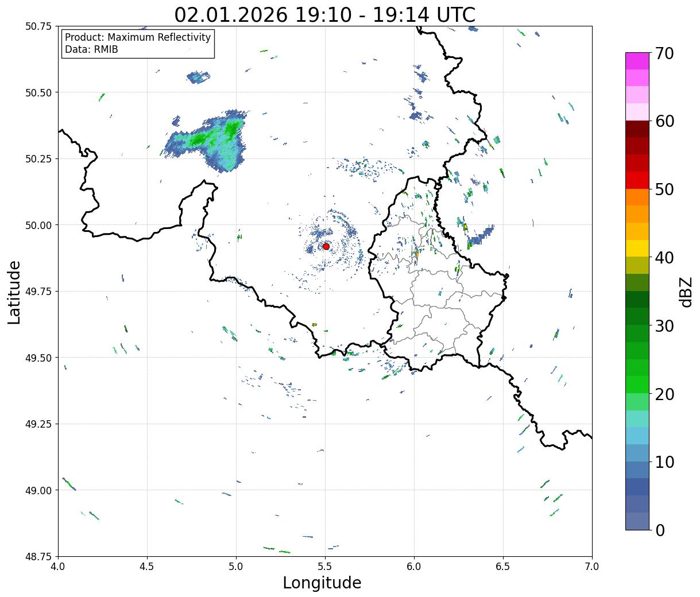Click the 6.0 longitude tick label

(x=414, y=567)
